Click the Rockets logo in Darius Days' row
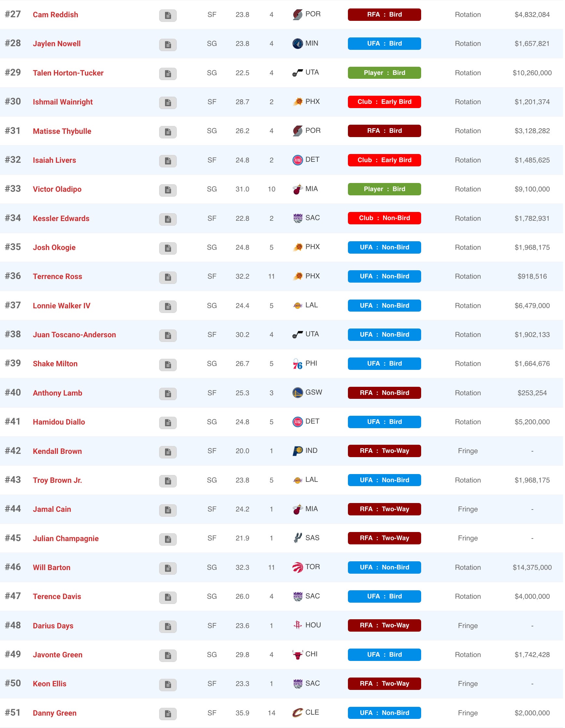Screen dimensions: 565x728 [x=297, y=626]
